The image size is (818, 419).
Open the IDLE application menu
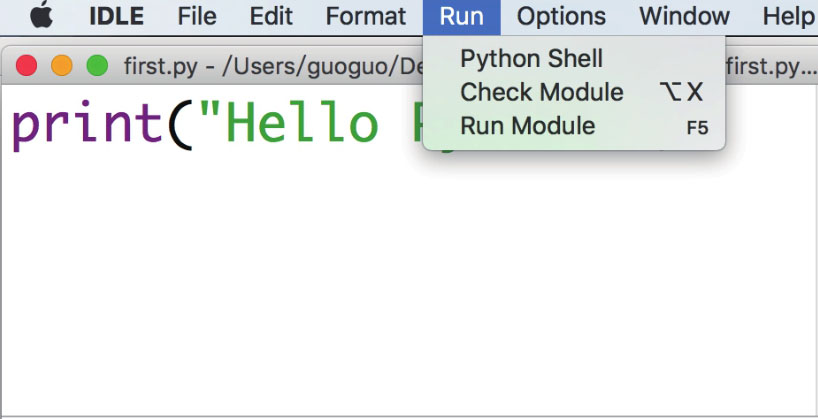[117, 16]
